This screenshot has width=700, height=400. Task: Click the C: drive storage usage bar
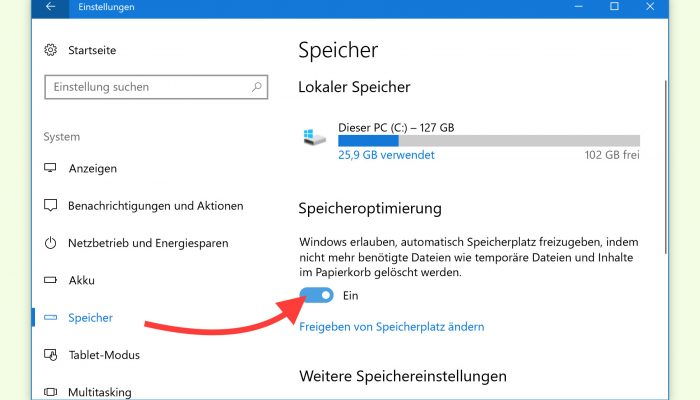click(489, 141)
